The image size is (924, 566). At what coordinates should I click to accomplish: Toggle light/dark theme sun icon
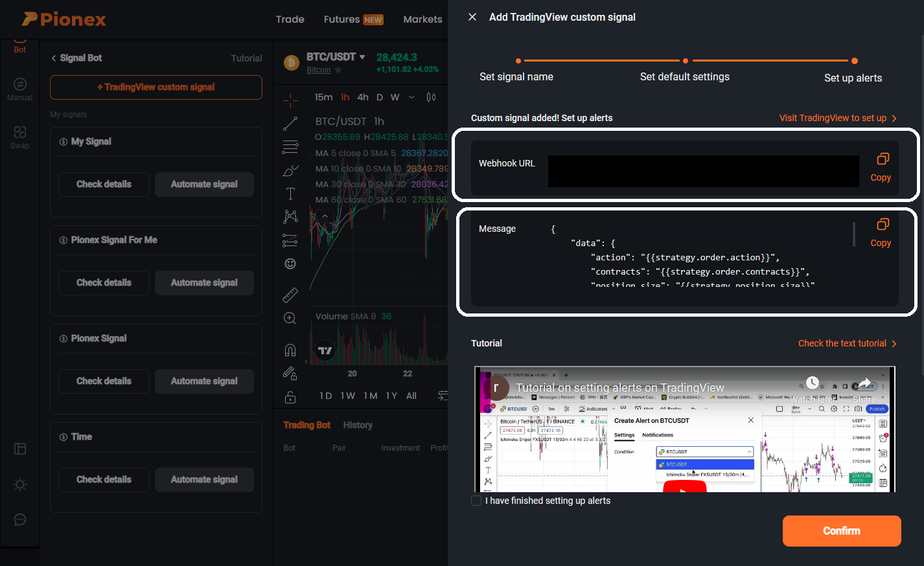point(20,484)
